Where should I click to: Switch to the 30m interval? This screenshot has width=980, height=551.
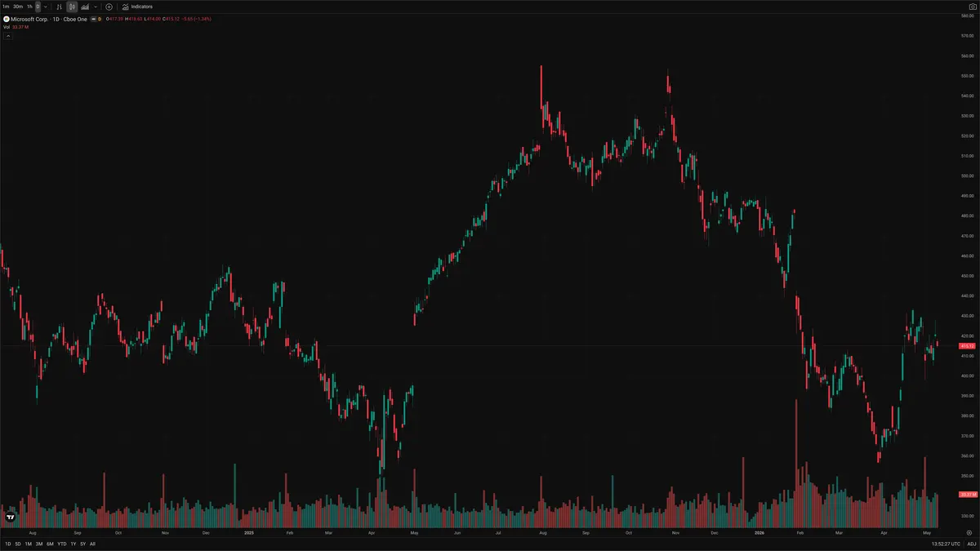point(18,7)
